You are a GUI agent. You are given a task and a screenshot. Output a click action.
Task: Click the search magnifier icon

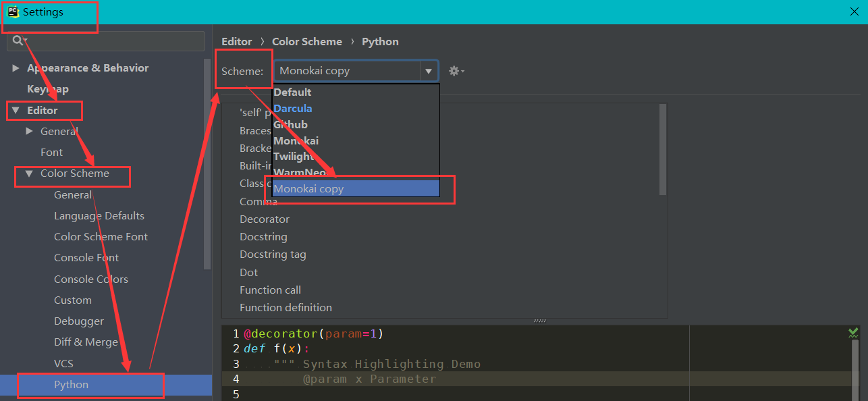click(x=18, y=41)
